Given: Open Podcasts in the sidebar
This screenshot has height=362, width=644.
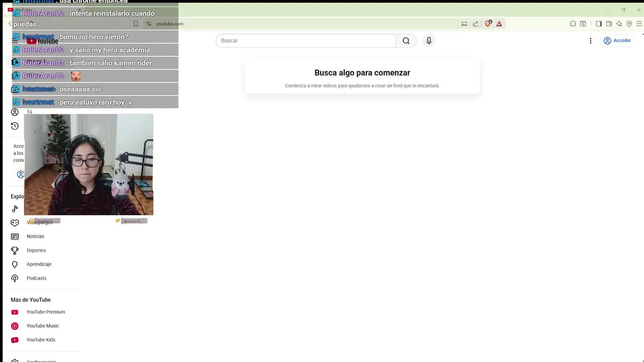Looking at the screenshot, I should (x=36, y=278).
